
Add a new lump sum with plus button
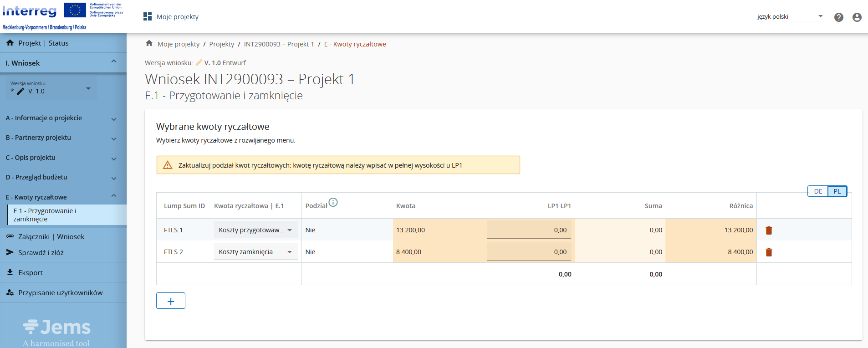point(171,301)
